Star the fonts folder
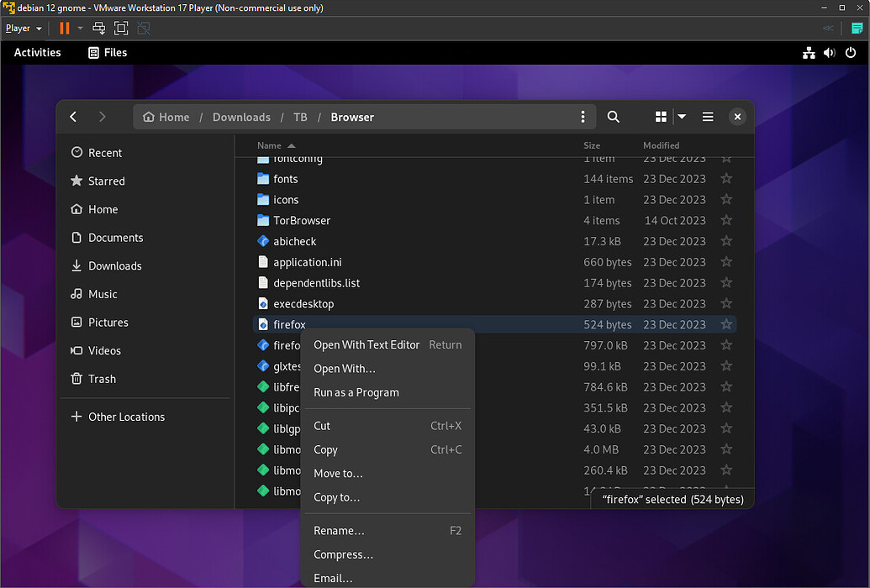870x588 pixels. pos(726,178)
